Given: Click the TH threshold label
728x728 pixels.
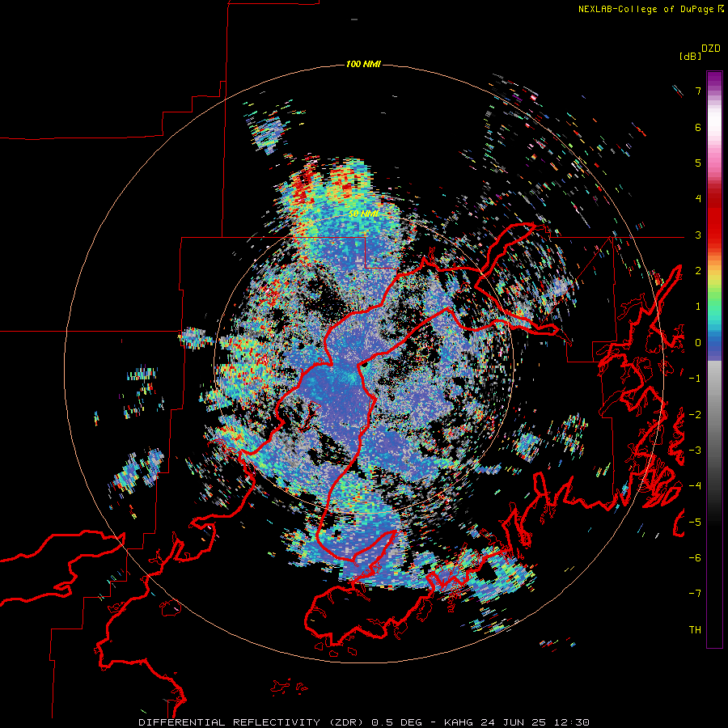Looking at the screenshot, I should click(695, 629).
